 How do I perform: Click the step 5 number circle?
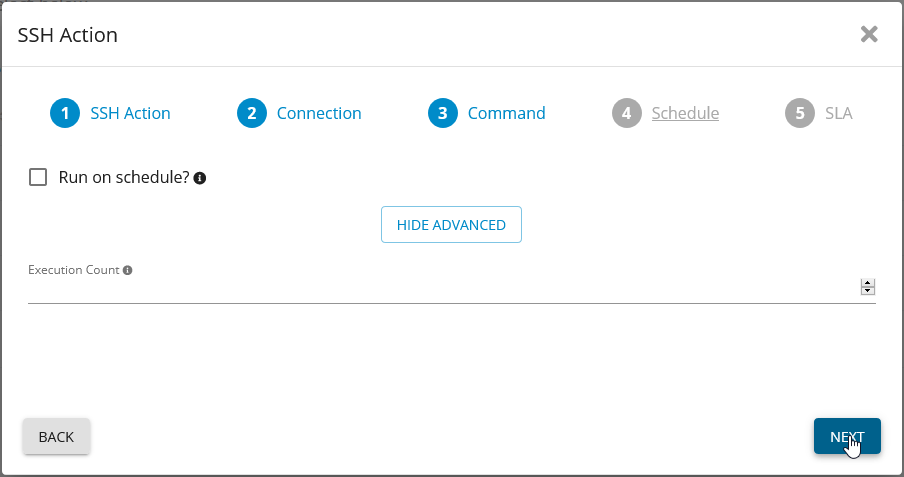(x=799, y=113)
